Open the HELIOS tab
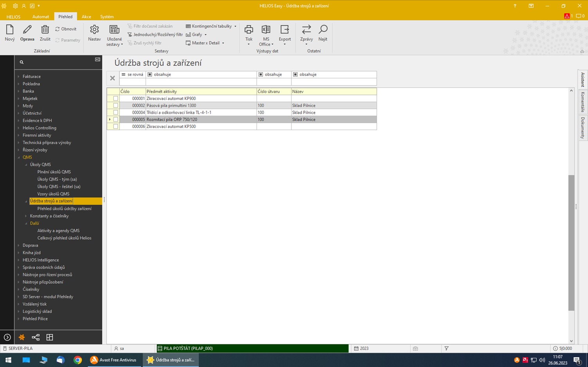Viewport: 588px width, 367px height. point(13,17)
